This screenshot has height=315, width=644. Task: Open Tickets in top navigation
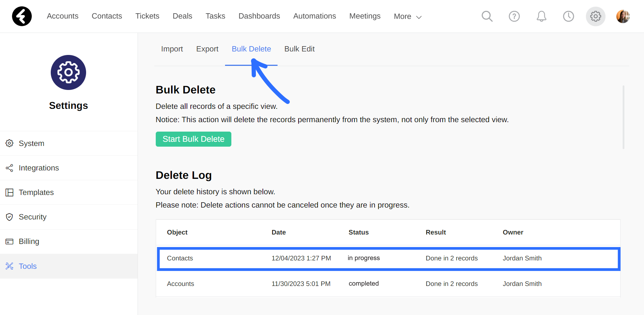click(147, 16)
